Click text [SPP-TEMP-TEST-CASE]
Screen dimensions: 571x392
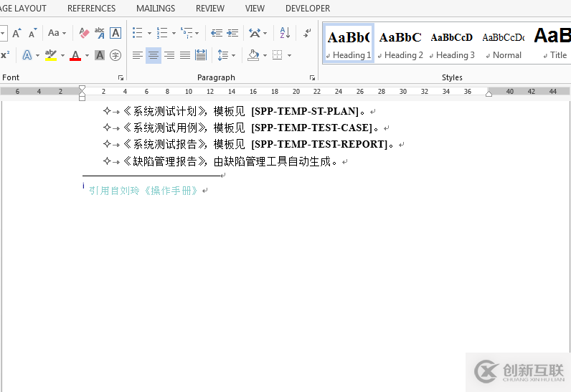(x=312, y=128)
